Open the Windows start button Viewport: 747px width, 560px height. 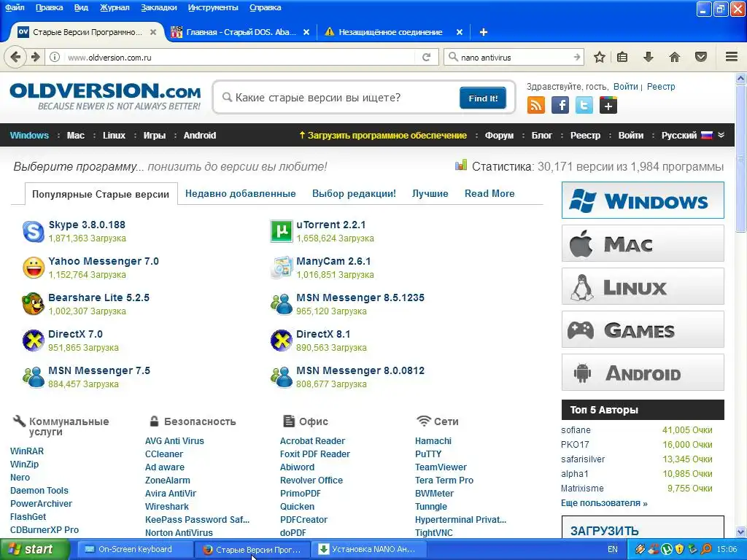pos(34,549)
